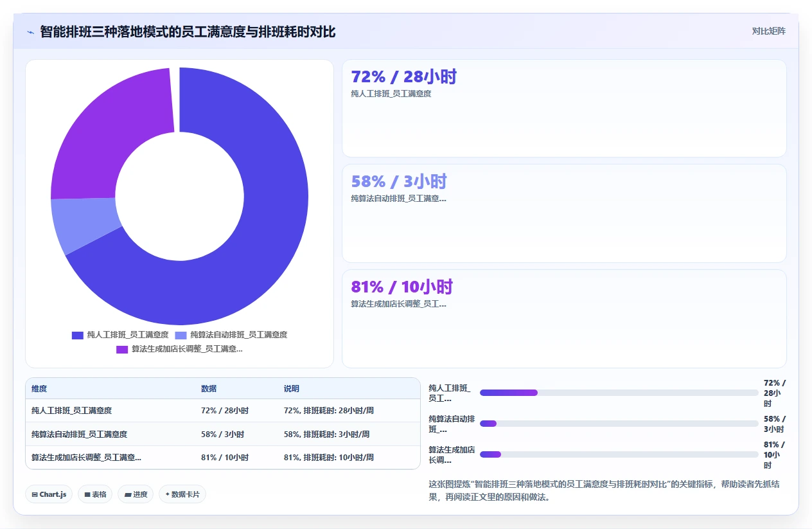Click the 进度 tag chip

(x=136, y=494)
